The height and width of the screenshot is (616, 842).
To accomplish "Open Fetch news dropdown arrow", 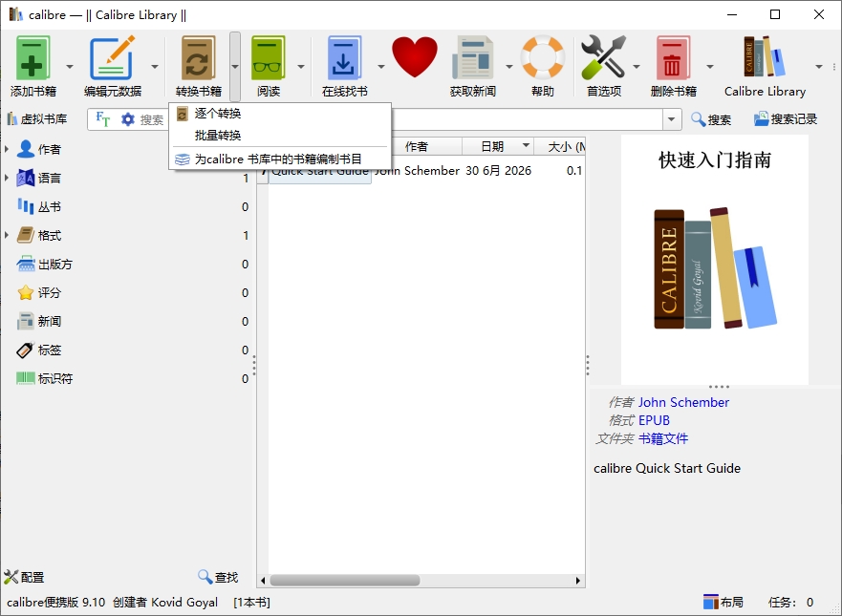I will (x=509, y=67).
